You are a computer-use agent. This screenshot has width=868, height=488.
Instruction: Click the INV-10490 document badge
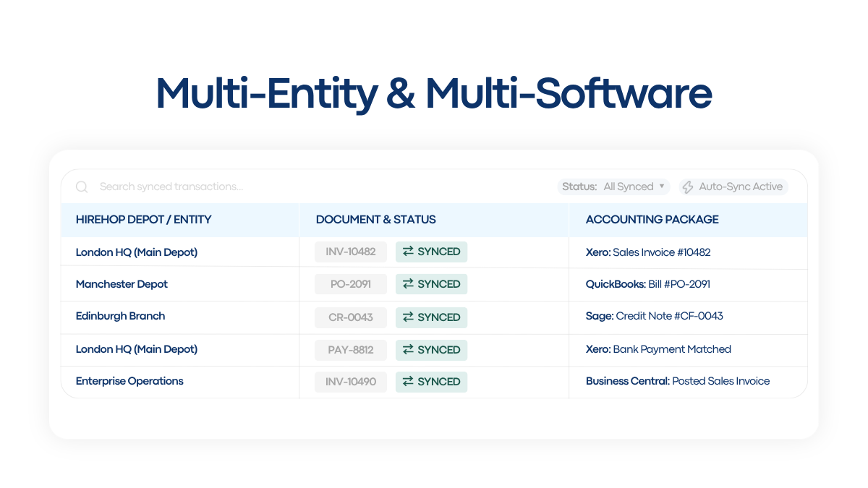pyautogui.click(x=351, y=382)
